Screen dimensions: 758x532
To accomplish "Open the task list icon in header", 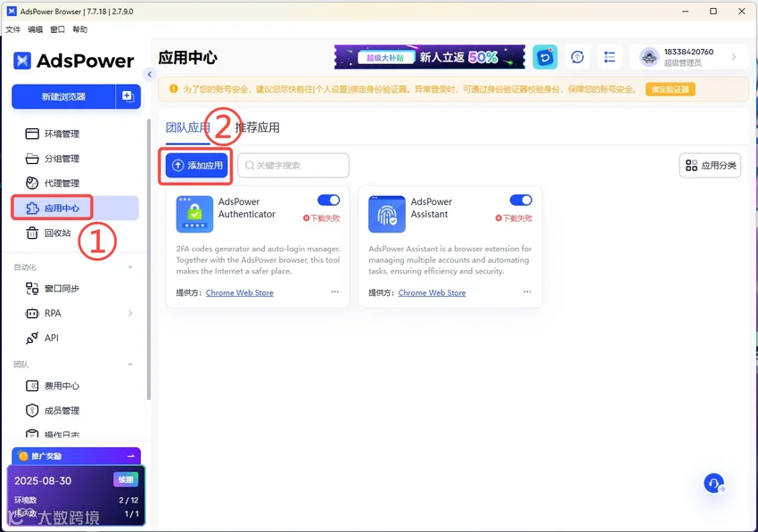I will 610,58.
